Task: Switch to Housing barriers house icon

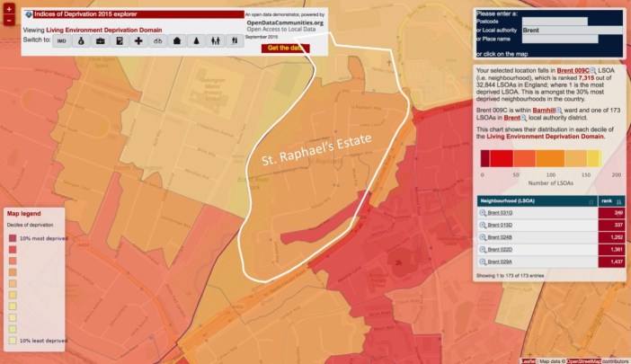Action: (x=176, y=41)
